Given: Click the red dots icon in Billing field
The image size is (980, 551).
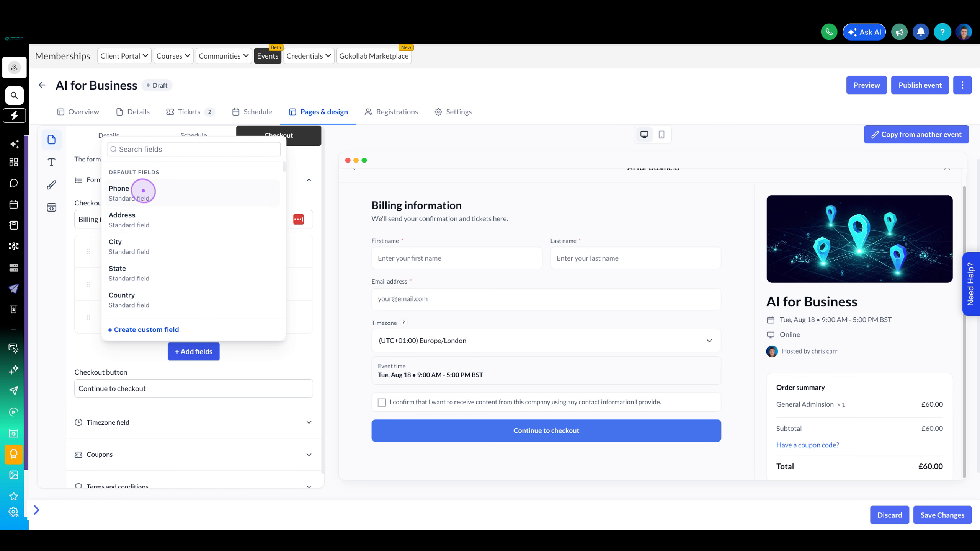Looking at the screenshot, I should 299,220.
